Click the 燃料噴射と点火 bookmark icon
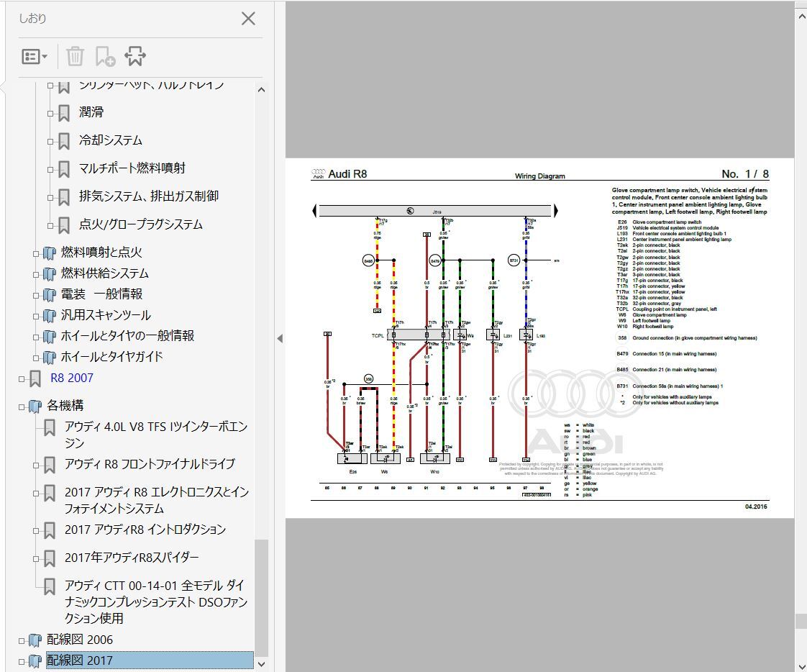Screen dimensions: 807x672 [49, 253]
